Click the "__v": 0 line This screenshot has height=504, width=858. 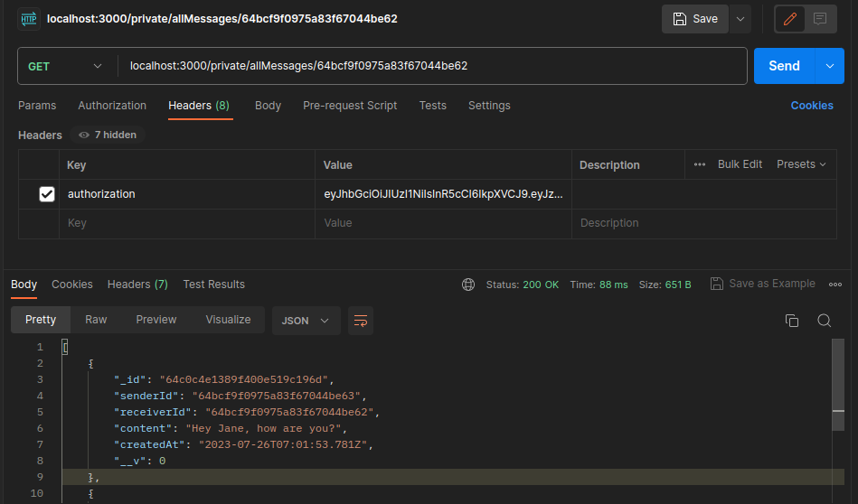[x=139, y=461]
